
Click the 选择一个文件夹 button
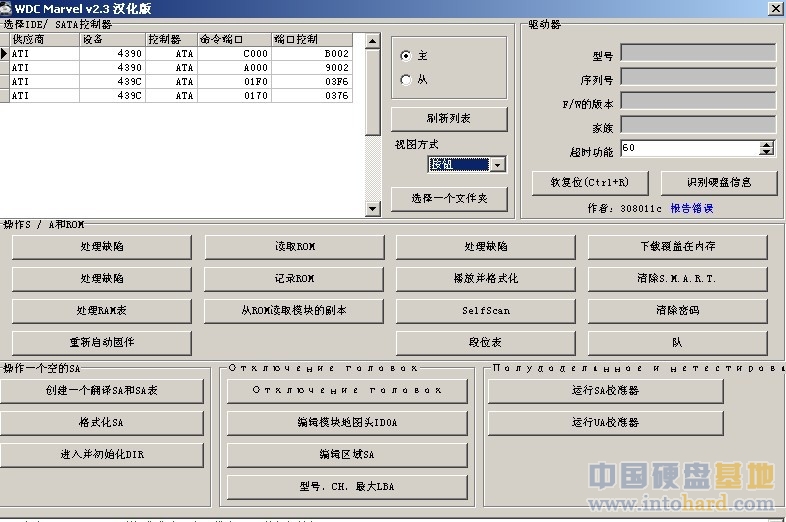pyautogui.click(x=448, y=198)
